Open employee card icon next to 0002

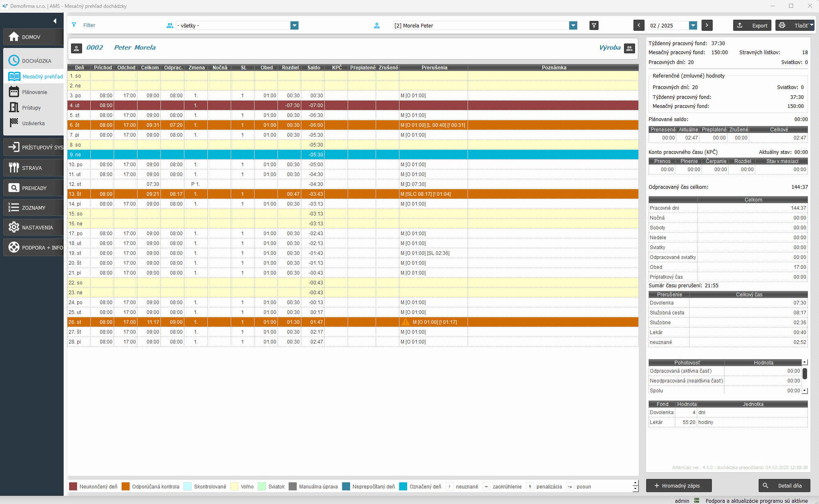tap(76, 48)
